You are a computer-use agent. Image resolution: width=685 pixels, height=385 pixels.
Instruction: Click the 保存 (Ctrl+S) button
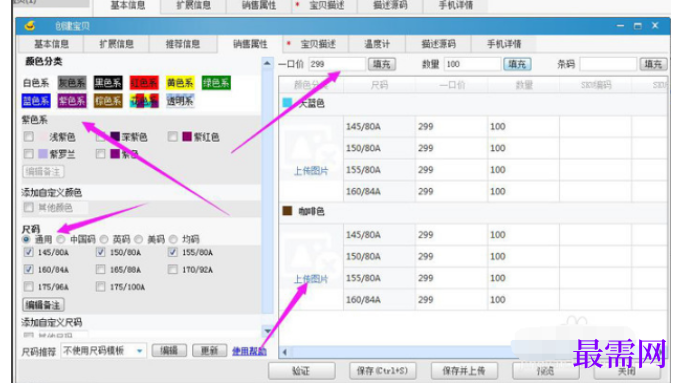(383, 371)
